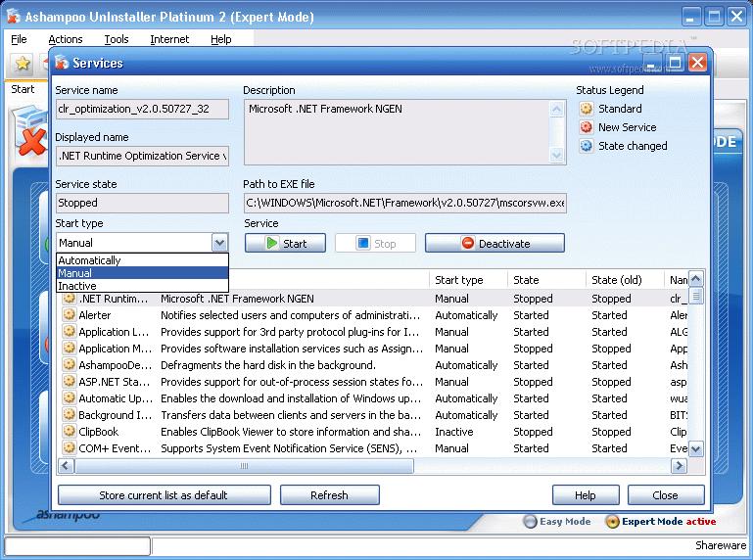Open the Internet menu

pos(169,39)
